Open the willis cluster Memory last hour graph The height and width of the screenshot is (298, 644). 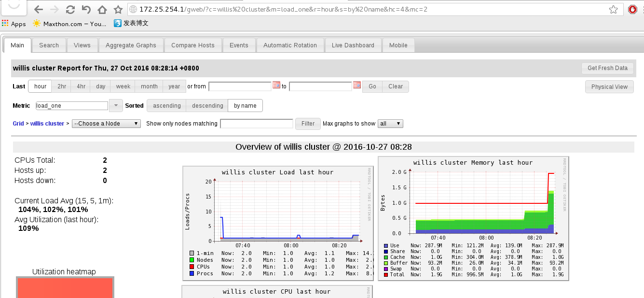(473, 218)
